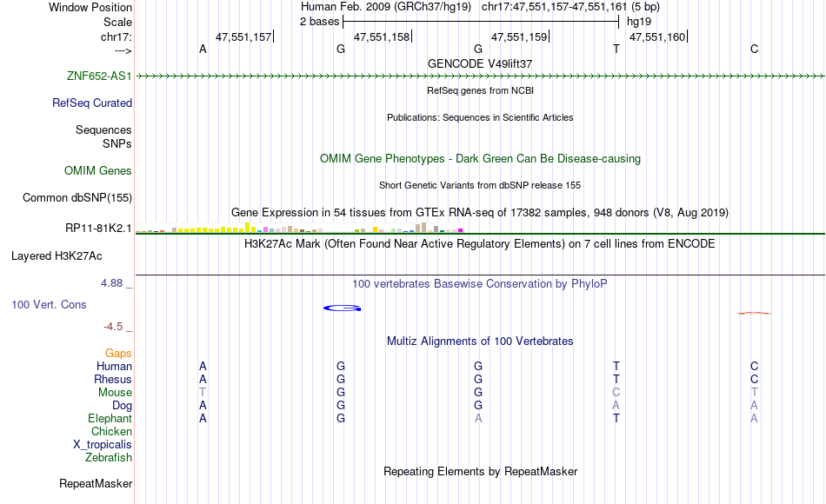826x504 pixels.
Task: Click the Rhesus species label
Action: click(113, 379)
